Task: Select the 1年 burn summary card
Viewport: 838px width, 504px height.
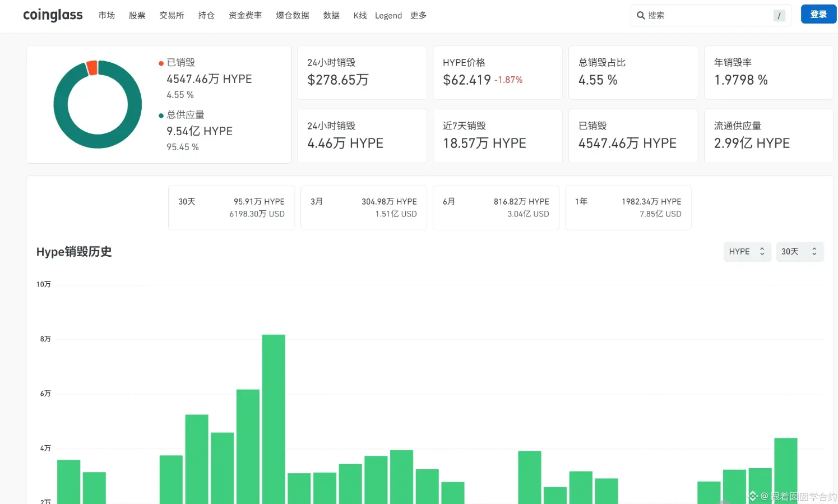Action: (628, 207)
